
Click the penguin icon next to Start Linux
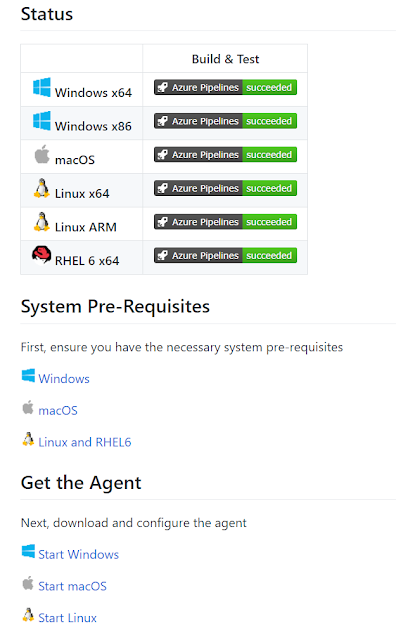(x=28, y=615)
